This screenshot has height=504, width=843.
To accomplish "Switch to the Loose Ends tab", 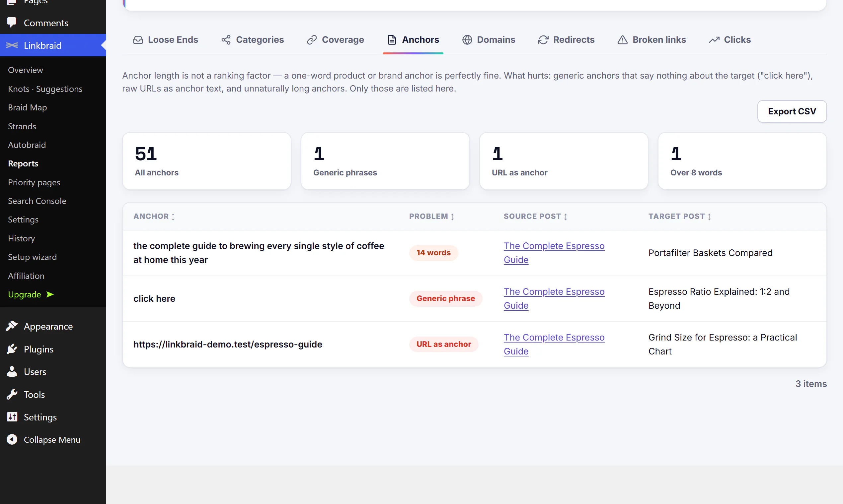I will pos(166,40).
